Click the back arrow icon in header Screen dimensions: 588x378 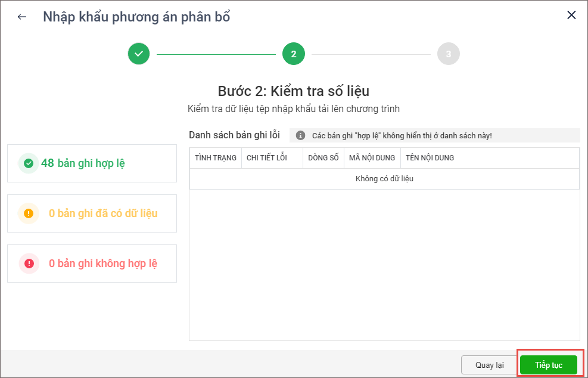pyautogui.click(x=22, y=17)
